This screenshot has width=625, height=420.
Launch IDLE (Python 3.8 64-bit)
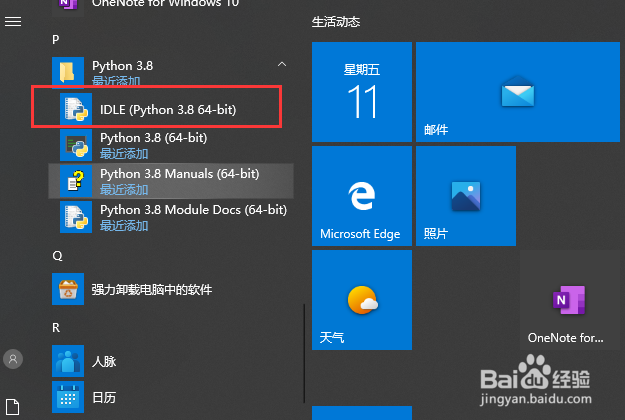coord(171,109)
